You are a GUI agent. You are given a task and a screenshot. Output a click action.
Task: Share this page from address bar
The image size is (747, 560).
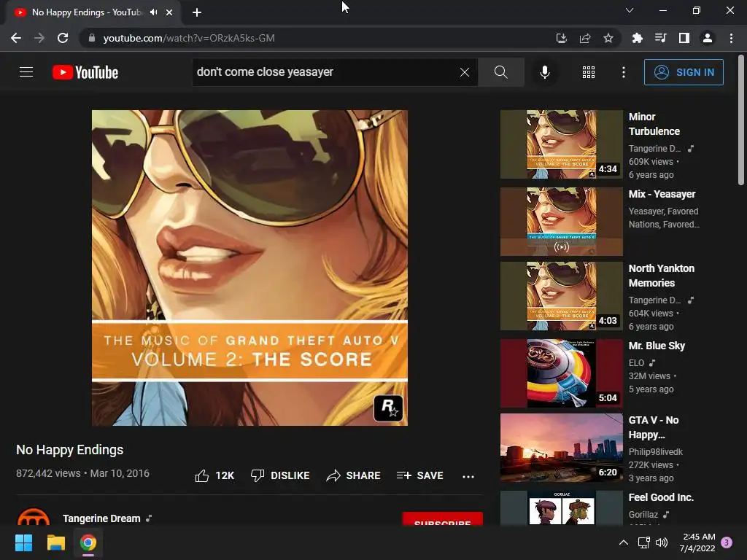[x=584, y=38]
